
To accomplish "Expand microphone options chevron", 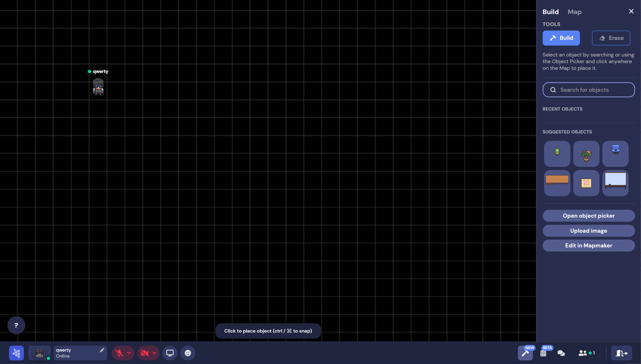I will [x=129, y=353].
